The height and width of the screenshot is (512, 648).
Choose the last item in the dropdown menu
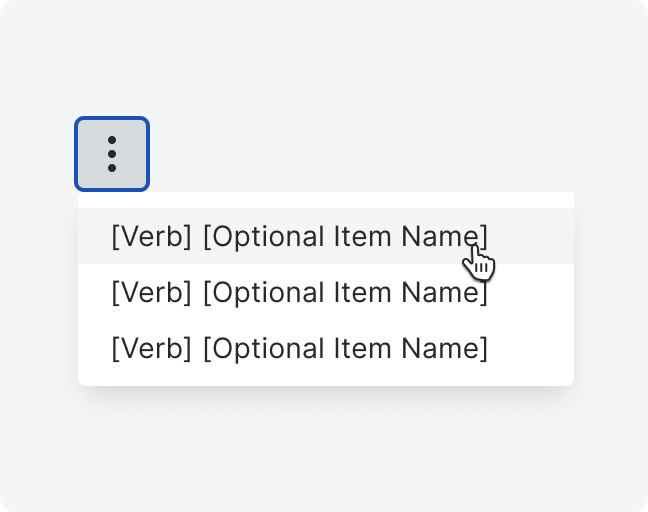299,349
